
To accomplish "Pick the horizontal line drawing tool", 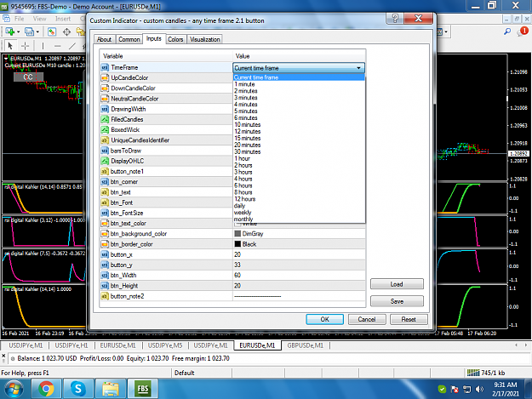I will coord(57,45).
